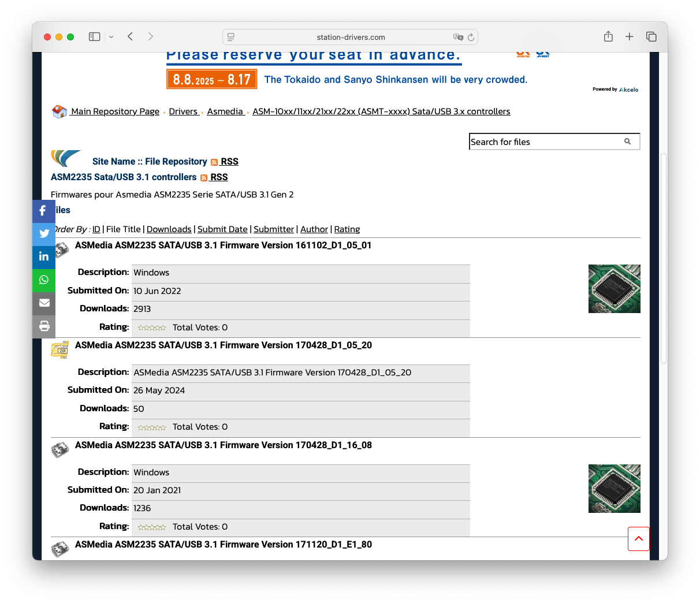
Task: Open Main Repository Page breadcrumb
Action: tap(114, 111)
